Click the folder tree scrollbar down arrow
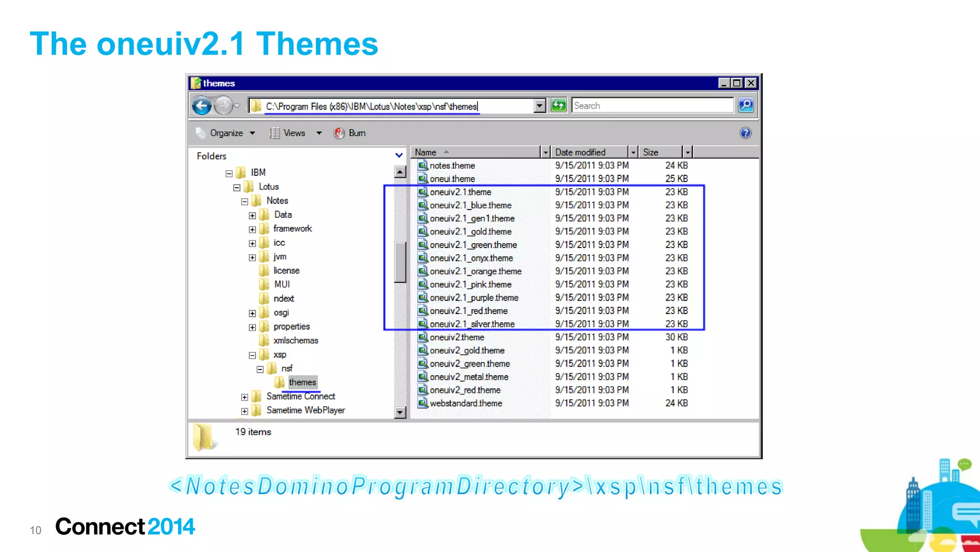 tap(400, 412)
